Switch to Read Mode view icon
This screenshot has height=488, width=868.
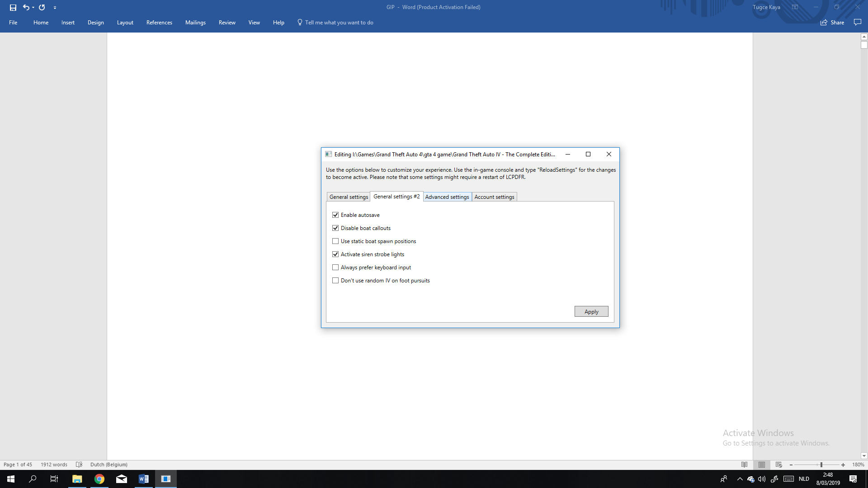point(745,465)
